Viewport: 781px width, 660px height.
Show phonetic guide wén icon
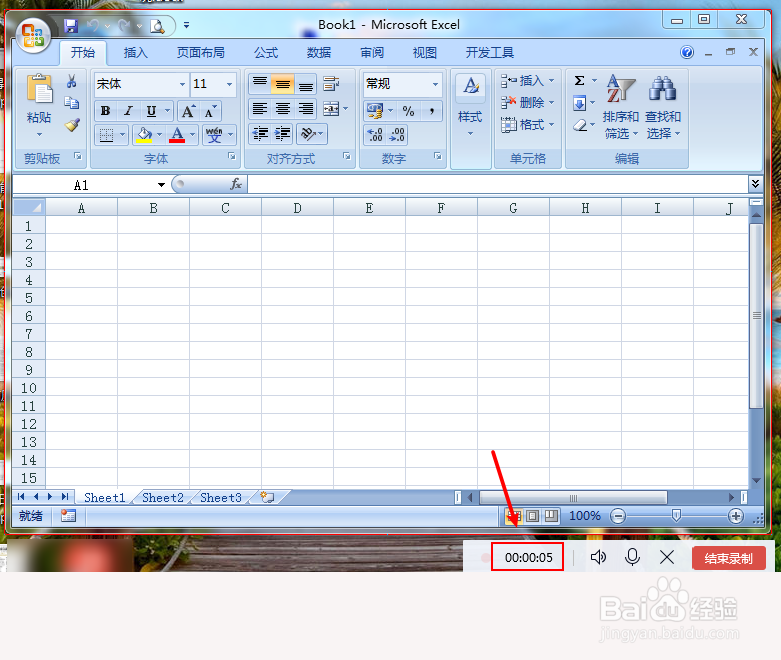215,134
